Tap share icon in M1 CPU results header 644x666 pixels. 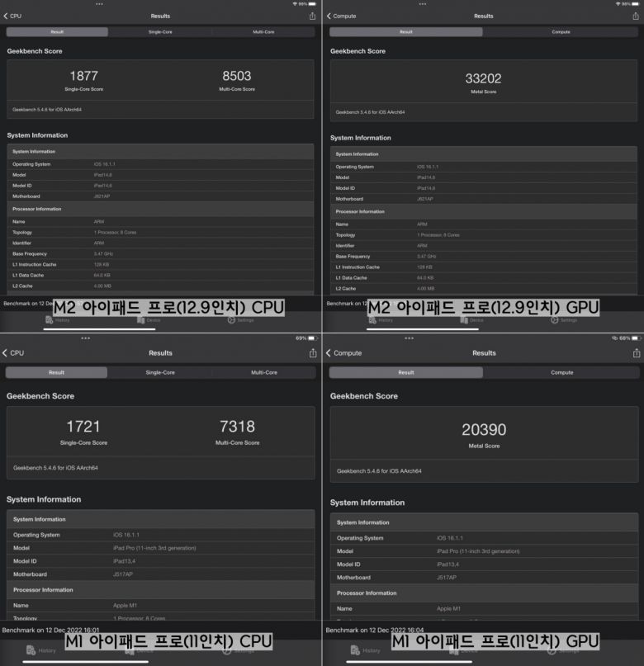point(312,353)
